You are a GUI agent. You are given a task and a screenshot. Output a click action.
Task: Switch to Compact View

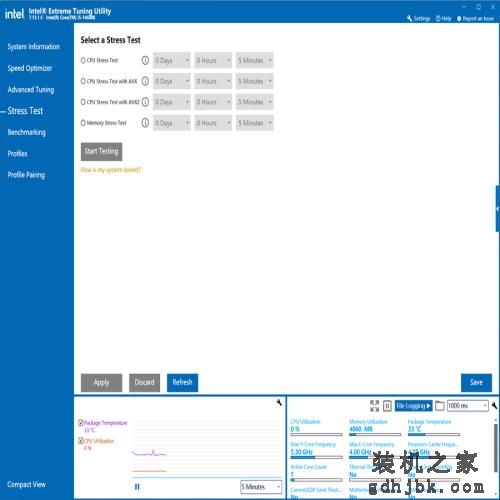click(x=26, y=484)
